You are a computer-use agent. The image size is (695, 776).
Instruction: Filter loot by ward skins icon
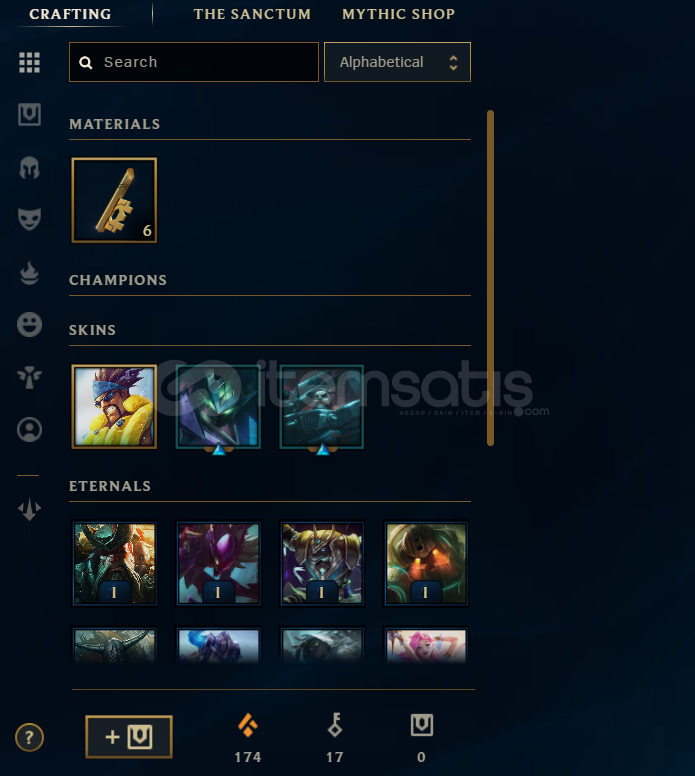pos(29,377)
